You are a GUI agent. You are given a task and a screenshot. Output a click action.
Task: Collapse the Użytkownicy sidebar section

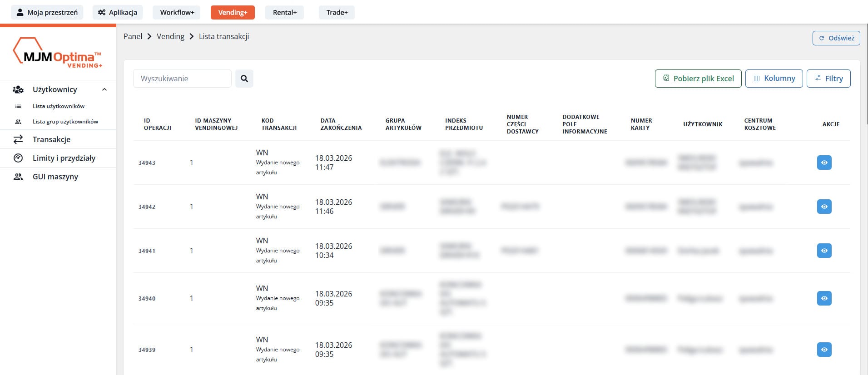[x=104, y=89]
